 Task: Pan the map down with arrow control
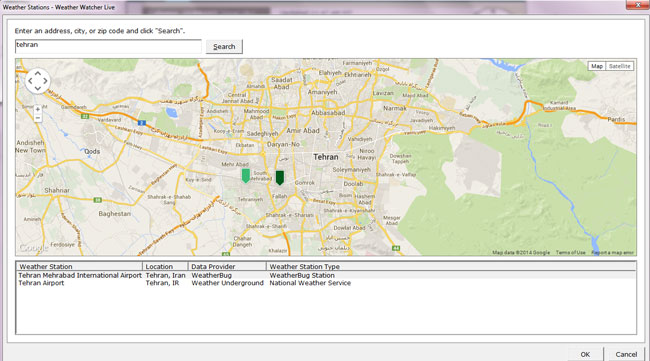[x=38, y=88]
